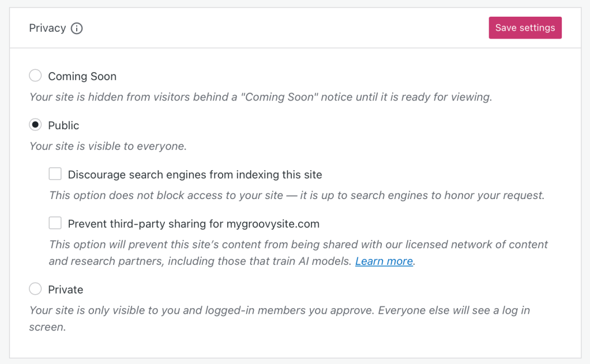Screen dimensions: 590x364
Task: Click the Public label text
Action: [x=63, y=125]
